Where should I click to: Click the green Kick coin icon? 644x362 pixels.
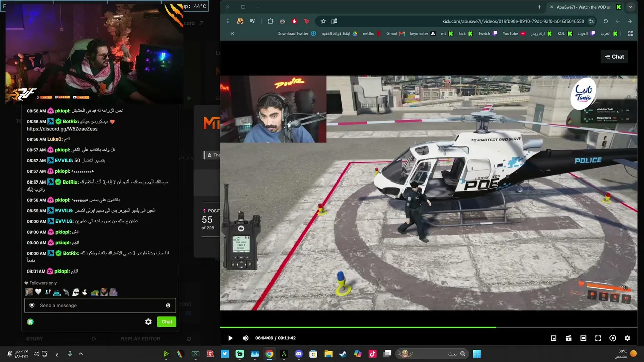point(30,322)
